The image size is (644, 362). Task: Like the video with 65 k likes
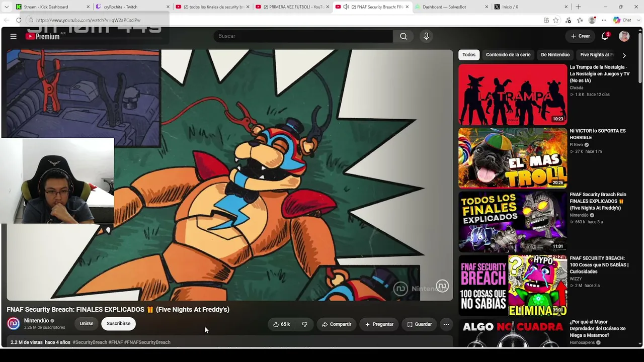click(x=281, y=324)
